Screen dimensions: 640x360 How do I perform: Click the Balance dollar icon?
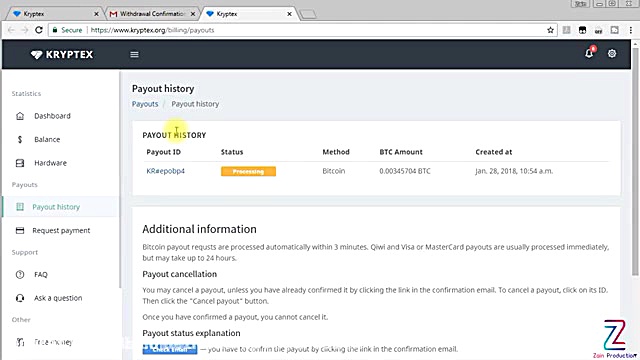[x=20, y=140]
